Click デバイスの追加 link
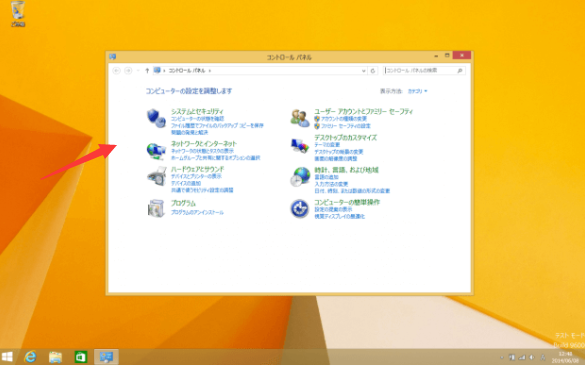Viewport: 585px width, 366px height. point(186,183)
